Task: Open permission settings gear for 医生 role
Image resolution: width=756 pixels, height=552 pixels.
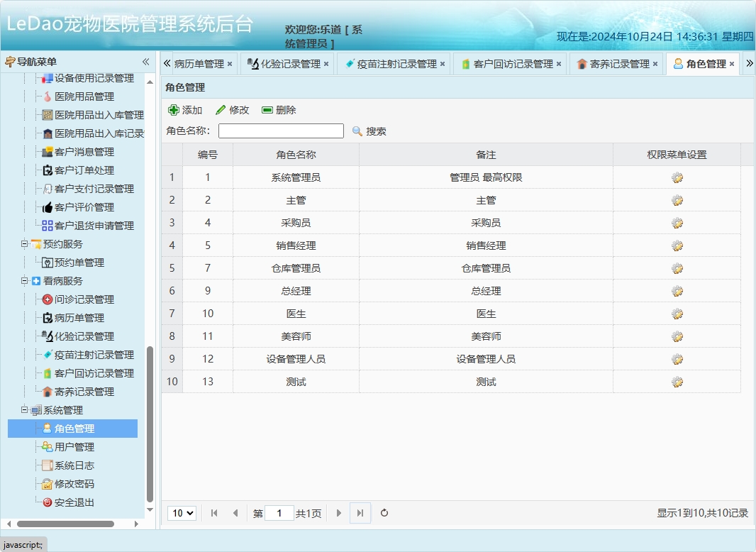Action: pyautogui.click(x=677, y=313)
